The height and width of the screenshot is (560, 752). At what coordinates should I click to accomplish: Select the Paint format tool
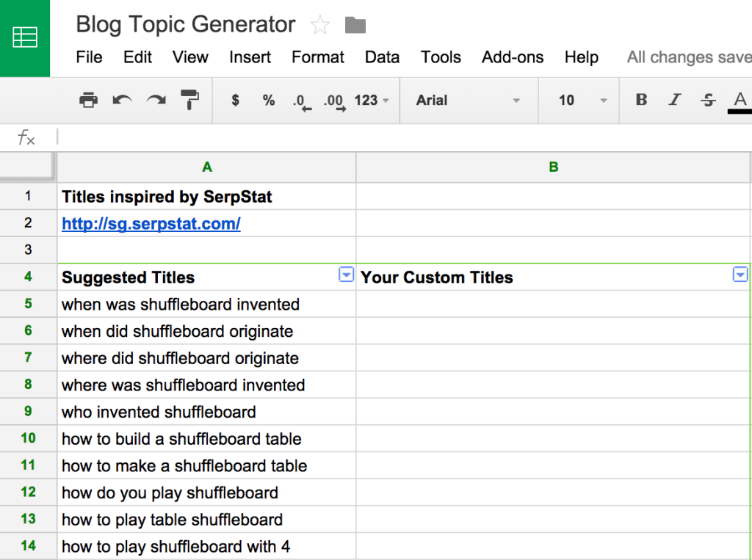tap(190, 101)
